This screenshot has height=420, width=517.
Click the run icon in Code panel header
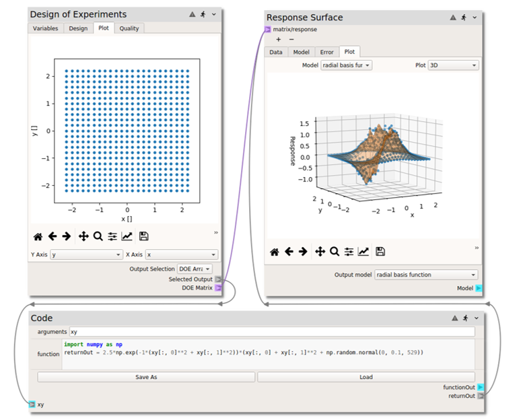pos(464,318)
